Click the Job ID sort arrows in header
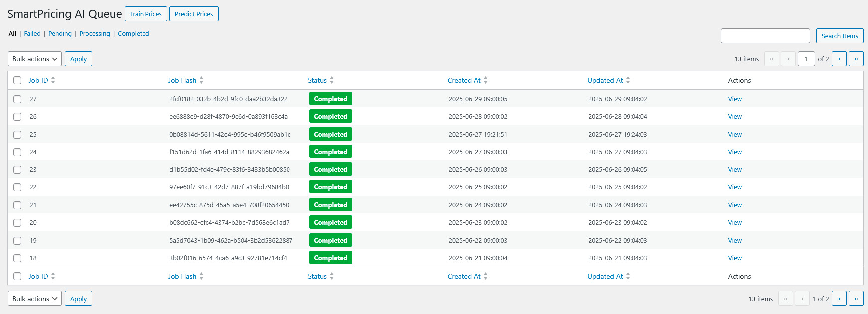This screenshot has width=868, height=314. [x=53, y=80]
